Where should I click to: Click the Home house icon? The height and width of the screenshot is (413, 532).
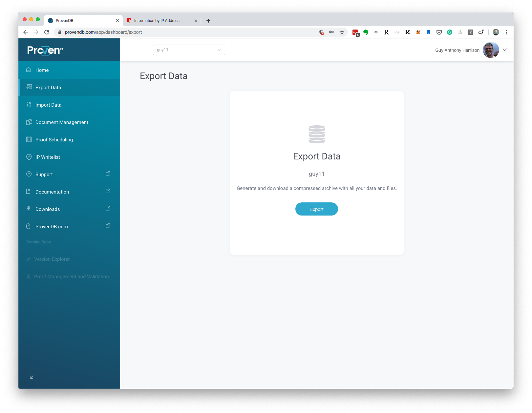point(29,70)
